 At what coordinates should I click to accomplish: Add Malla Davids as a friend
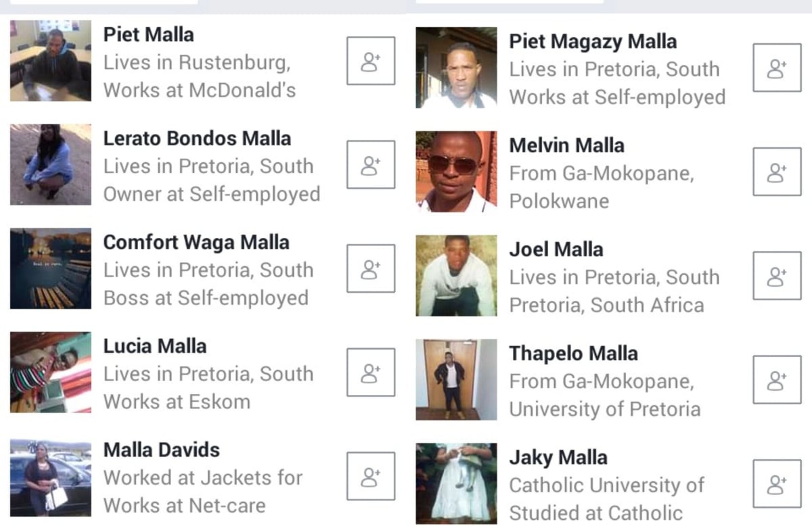pos(371,476)
